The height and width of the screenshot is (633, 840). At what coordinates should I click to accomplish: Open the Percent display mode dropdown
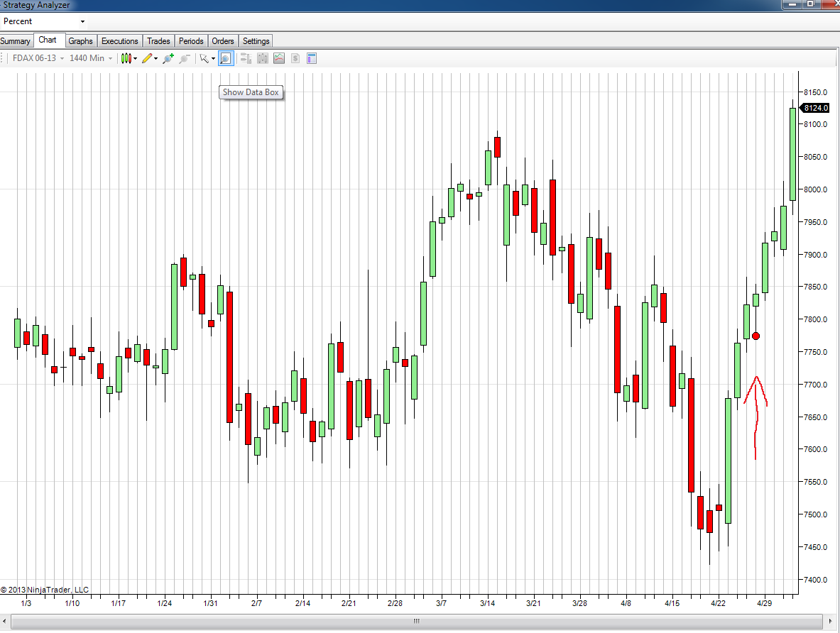point(43,21)
